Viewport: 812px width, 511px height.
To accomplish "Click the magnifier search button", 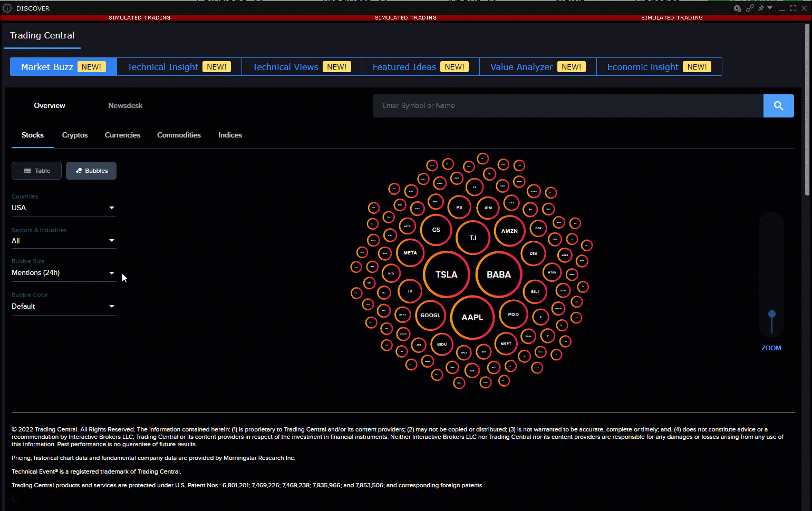I will [x=778, y=106].
